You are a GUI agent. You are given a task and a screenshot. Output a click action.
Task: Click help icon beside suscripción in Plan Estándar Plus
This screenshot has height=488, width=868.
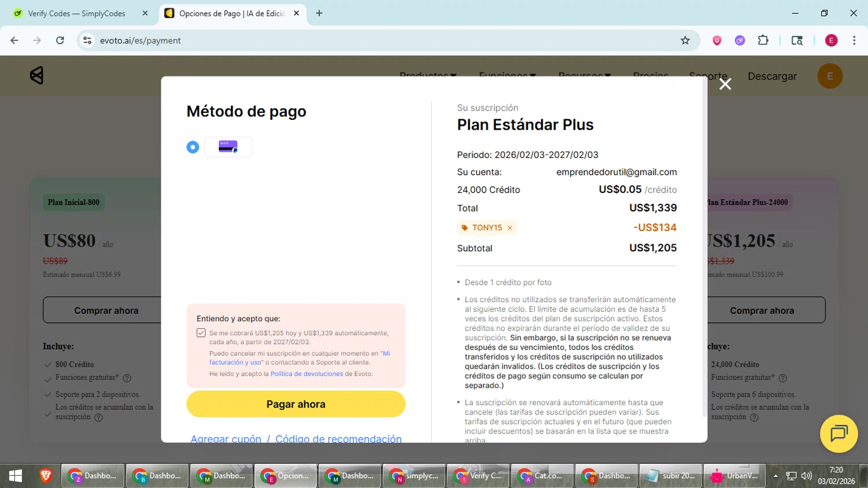coord(754,417)
